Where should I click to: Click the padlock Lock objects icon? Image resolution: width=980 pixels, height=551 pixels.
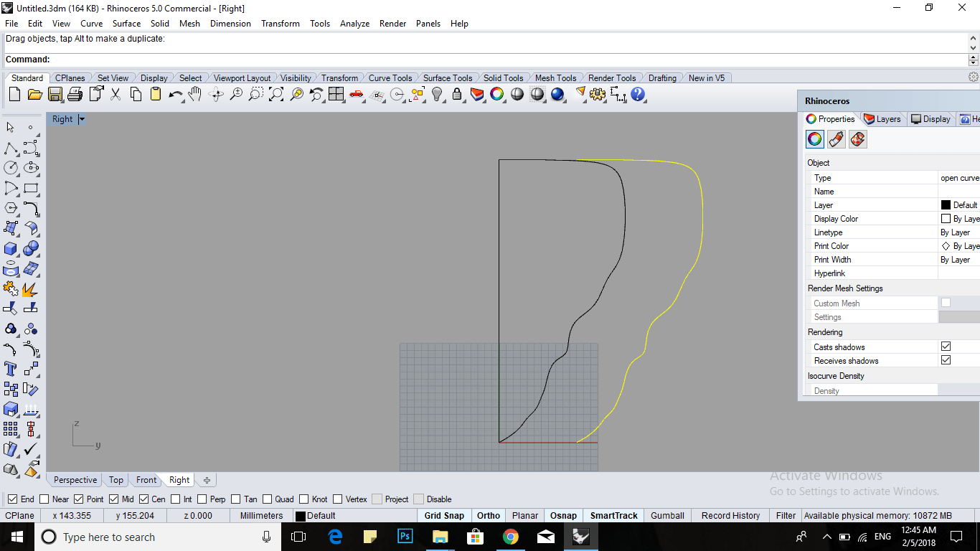[x=457, y=94]
